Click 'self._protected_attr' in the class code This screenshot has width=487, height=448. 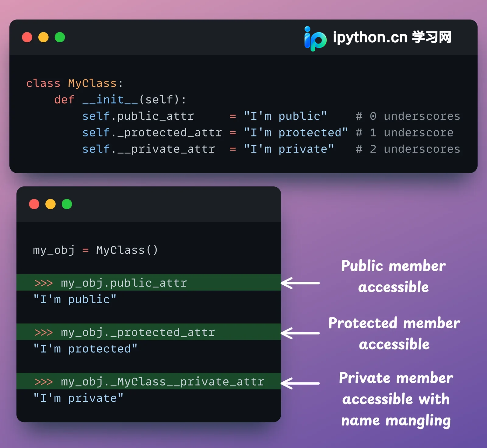coord(152,132)
